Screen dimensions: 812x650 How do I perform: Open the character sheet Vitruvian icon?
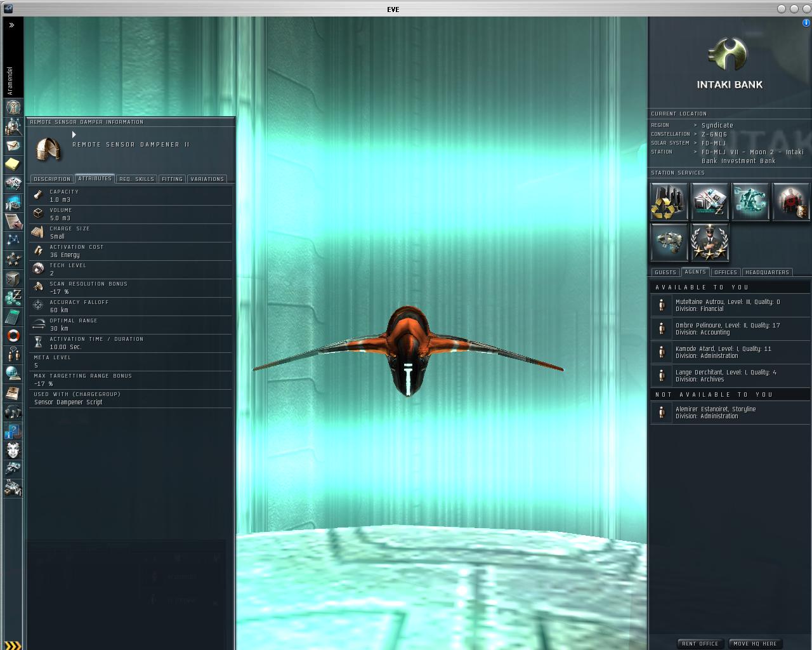(x=13, y=107)
